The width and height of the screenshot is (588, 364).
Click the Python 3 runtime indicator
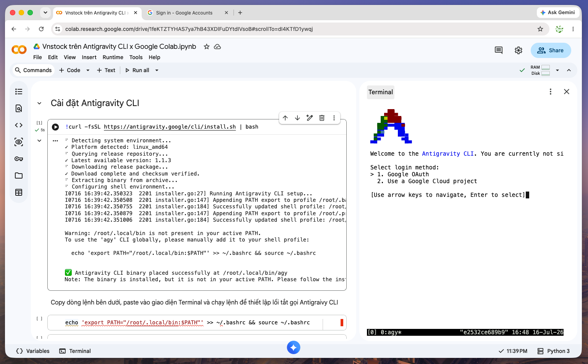pyautogui.click(x=554, y=351)
